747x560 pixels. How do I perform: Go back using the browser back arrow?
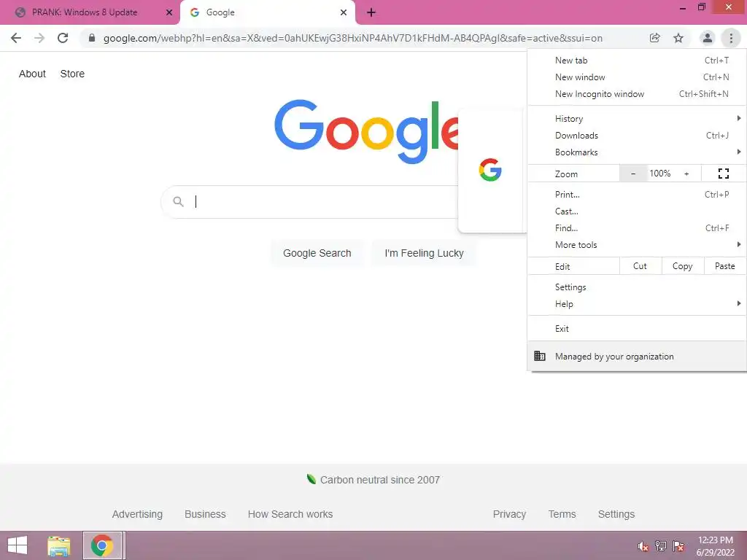click(x=16, y=38)
